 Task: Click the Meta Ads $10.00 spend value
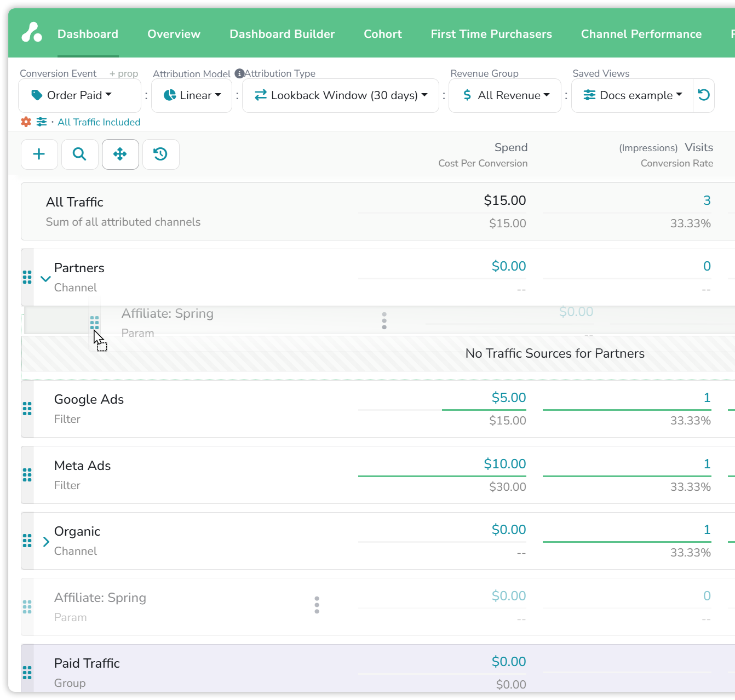point(505,464)
